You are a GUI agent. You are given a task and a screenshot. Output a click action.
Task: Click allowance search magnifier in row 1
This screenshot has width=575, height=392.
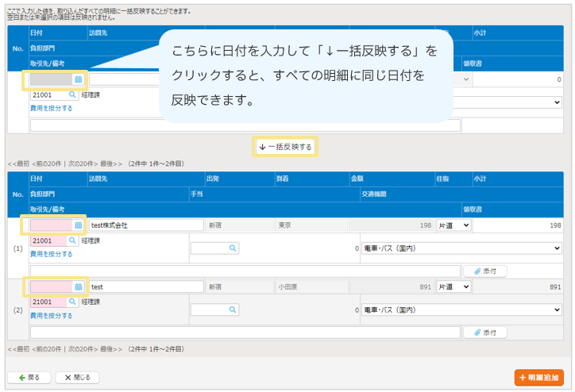pos(233,248)
